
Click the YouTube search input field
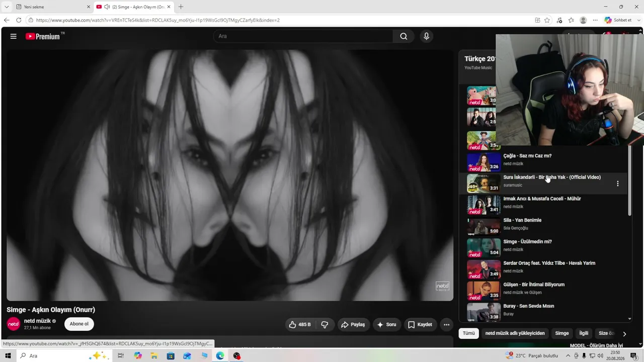pyautogui.click(x=303, y=36)
